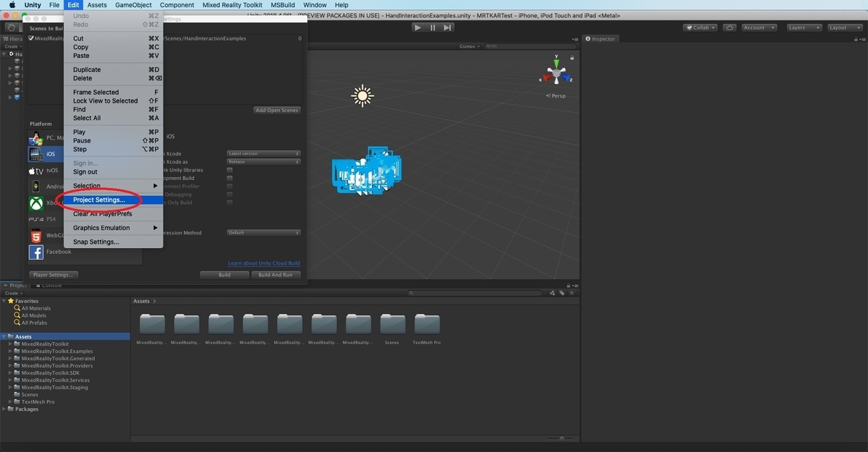Toggle the scene gizmo lock icon

pos(573,57)
